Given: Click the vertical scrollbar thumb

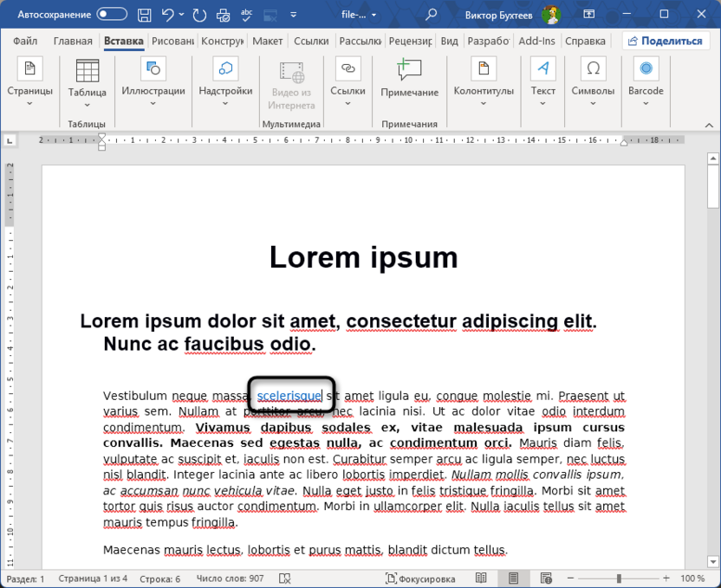Looking at the screenshot, I should [712, 186].
